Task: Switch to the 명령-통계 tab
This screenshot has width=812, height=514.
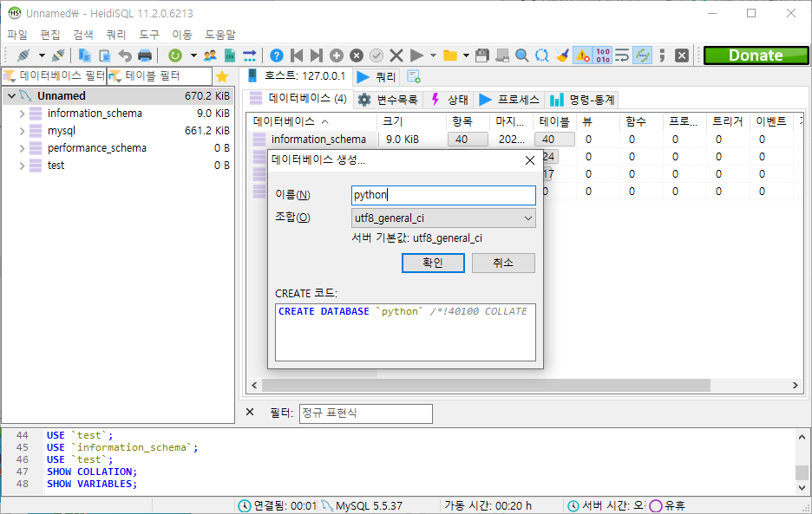Action: (x=583, y=100)
